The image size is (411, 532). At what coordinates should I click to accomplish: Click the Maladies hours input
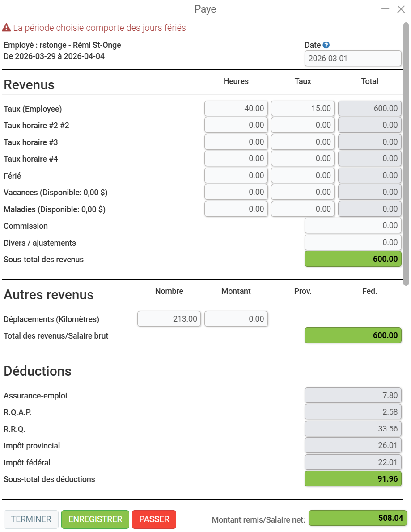tap(236, 209)
